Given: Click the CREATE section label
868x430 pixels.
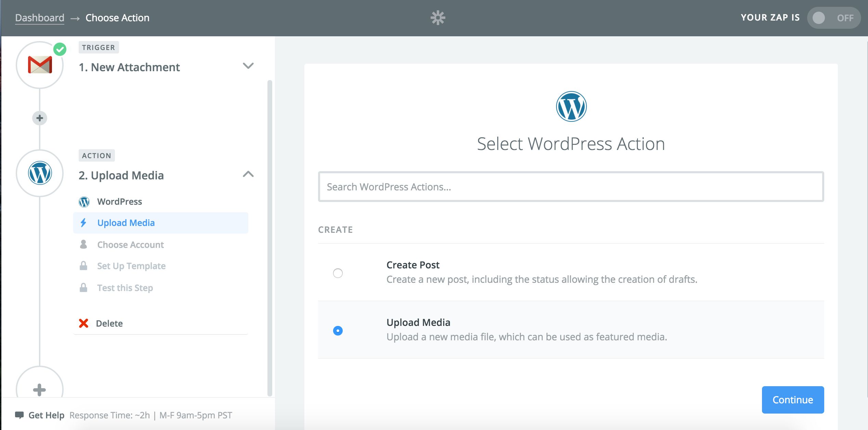Looking at the screenshot, I should pos(336,230).
